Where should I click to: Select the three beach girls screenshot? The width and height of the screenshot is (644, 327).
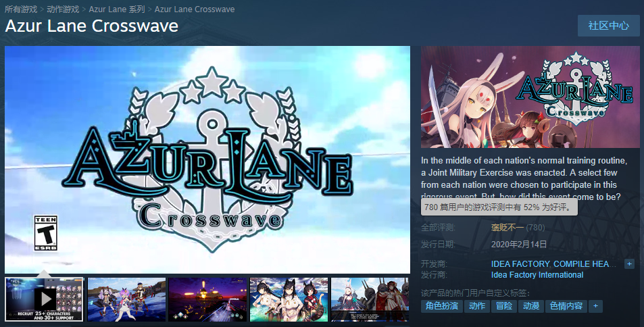[289, 299]
